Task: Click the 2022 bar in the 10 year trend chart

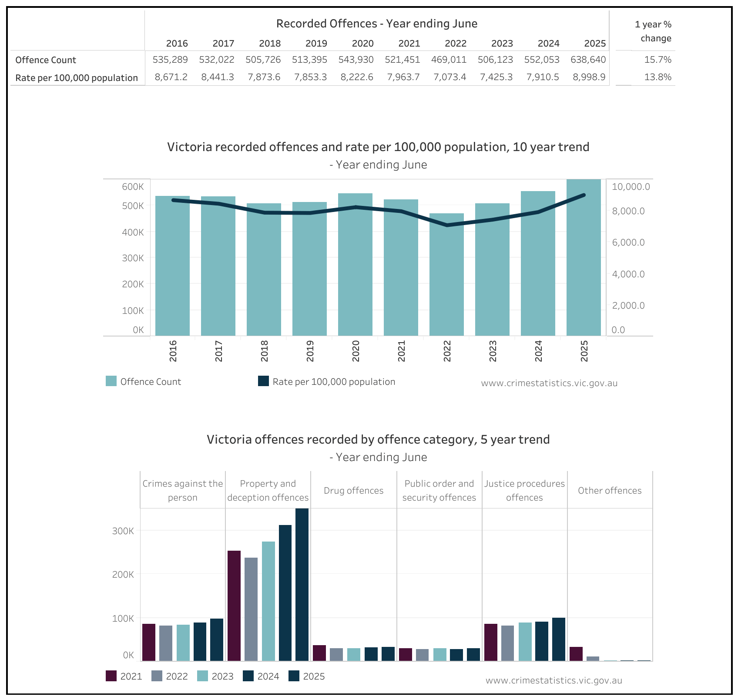Action: tap(446, 274)
